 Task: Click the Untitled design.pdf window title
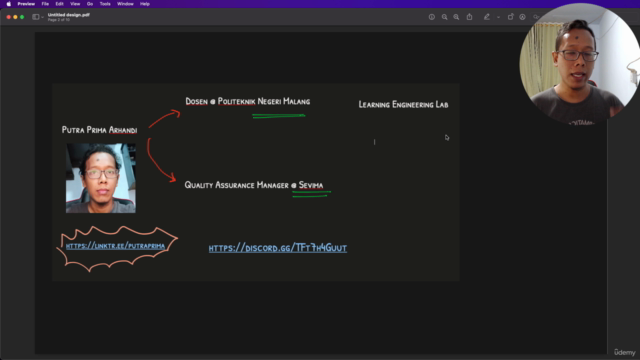tap(69, 15)
